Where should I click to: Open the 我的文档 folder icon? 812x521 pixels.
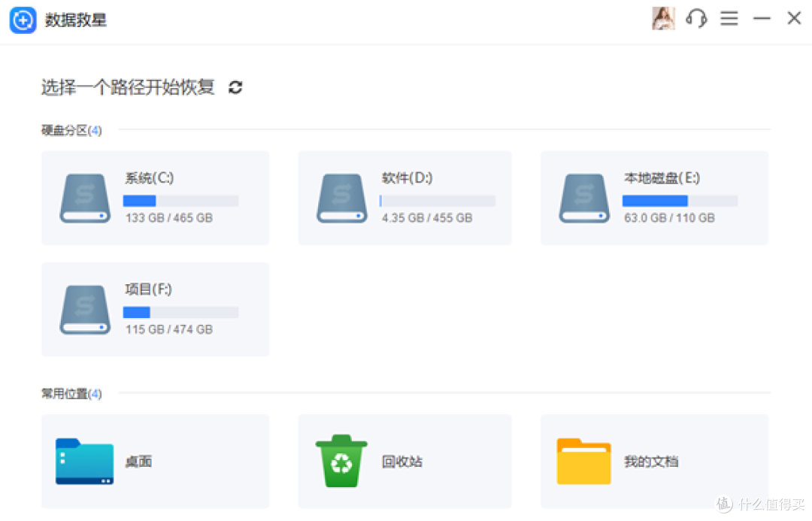coord(583,462)
